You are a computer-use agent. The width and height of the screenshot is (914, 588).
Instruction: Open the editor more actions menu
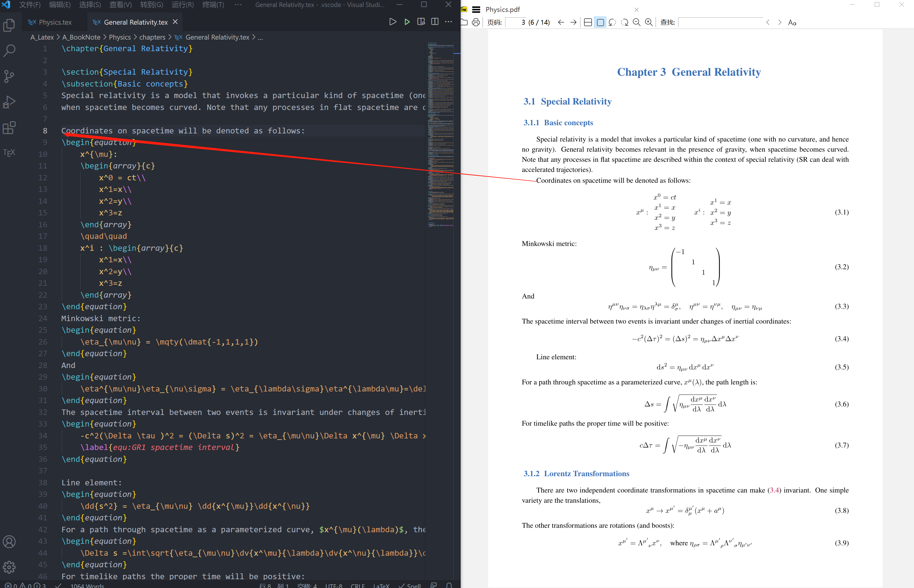coord(448,22)
